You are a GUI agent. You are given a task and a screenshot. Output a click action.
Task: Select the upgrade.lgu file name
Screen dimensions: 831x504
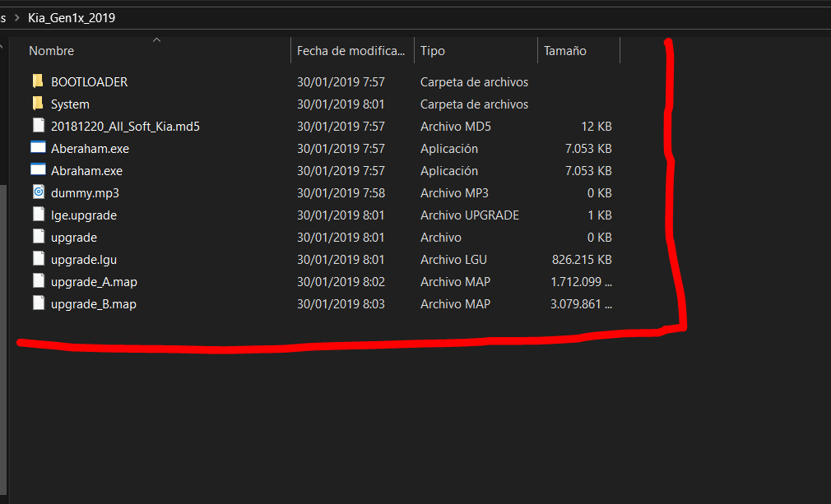(84, 260)
